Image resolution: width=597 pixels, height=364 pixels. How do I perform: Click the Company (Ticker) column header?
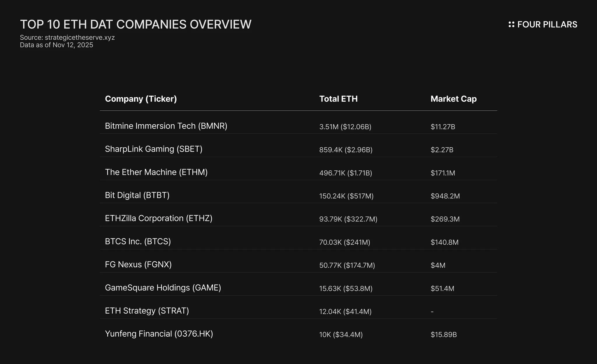click(141, 99)
